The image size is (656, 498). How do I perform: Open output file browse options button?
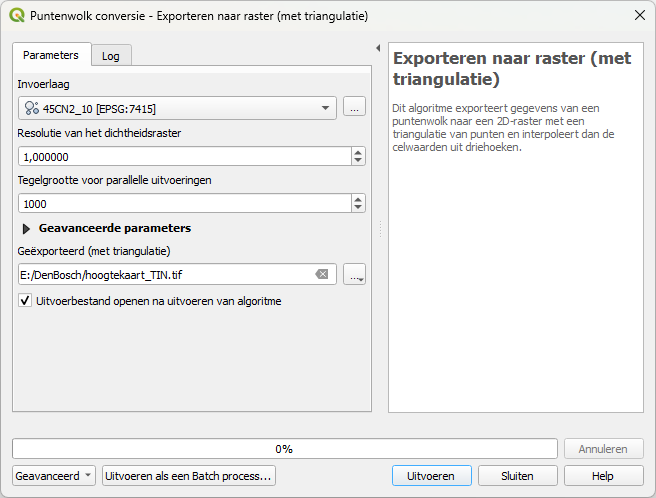(x=354, y=274)
